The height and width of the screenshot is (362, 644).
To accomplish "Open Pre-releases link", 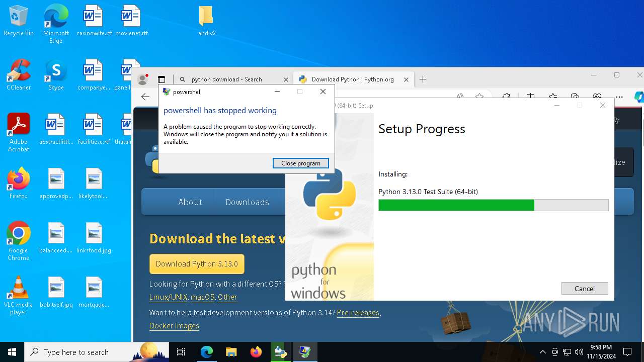I will (x=358, y=313).
